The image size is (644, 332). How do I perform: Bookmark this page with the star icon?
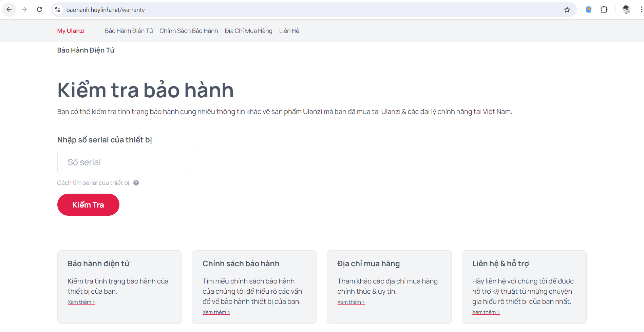click(x=567, y=10)
